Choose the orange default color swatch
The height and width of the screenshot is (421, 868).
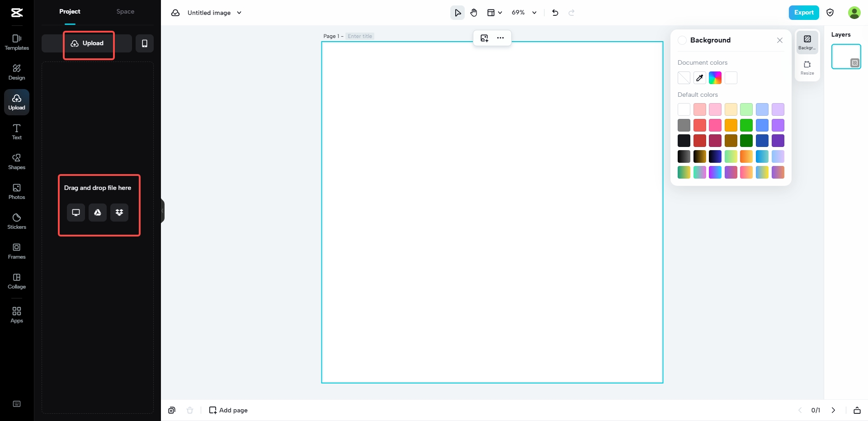731,125
